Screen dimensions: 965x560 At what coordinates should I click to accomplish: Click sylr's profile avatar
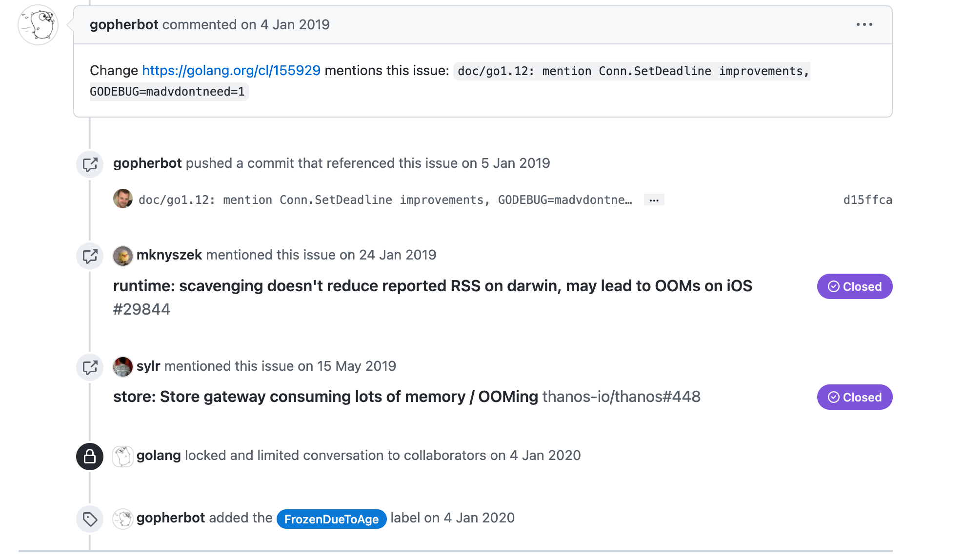pyautogui.click(x=123, y=367)
